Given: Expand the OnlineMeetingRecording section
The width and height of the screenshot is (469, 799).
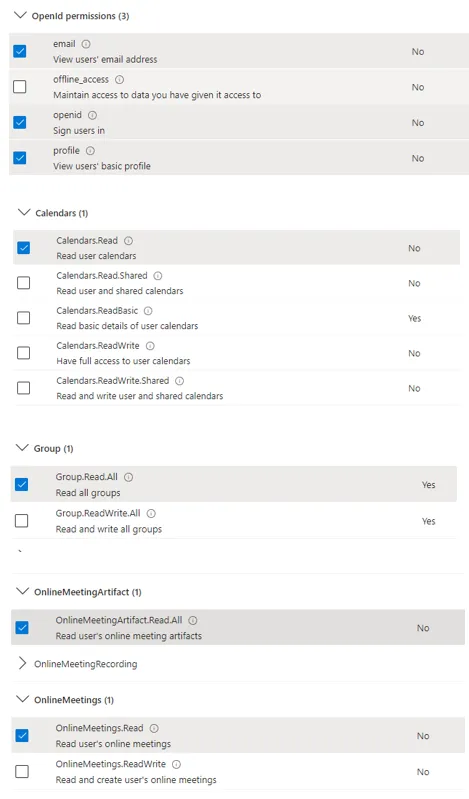Looking at the screenshot, I should (22, 663).
